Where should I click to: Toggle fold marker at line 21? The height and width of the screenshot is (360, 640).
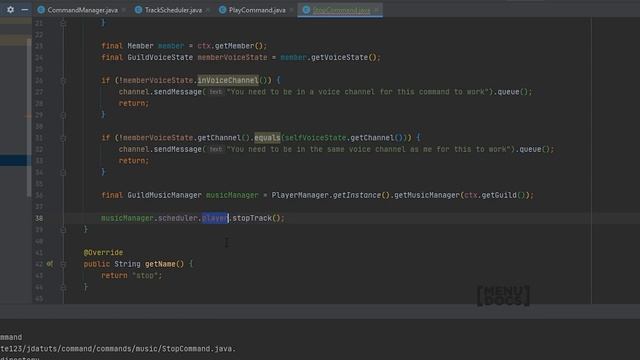(x=63, y=23)
